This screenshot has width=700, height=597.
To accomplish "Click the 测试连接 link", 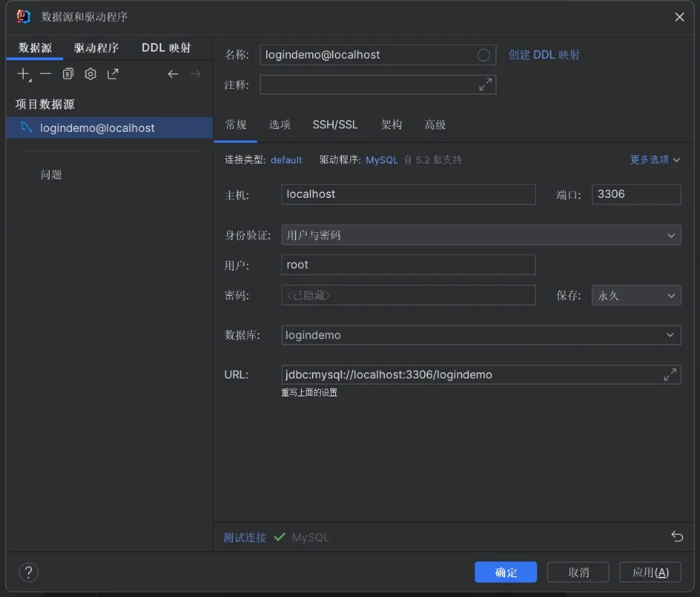I will tap(244, 537).
